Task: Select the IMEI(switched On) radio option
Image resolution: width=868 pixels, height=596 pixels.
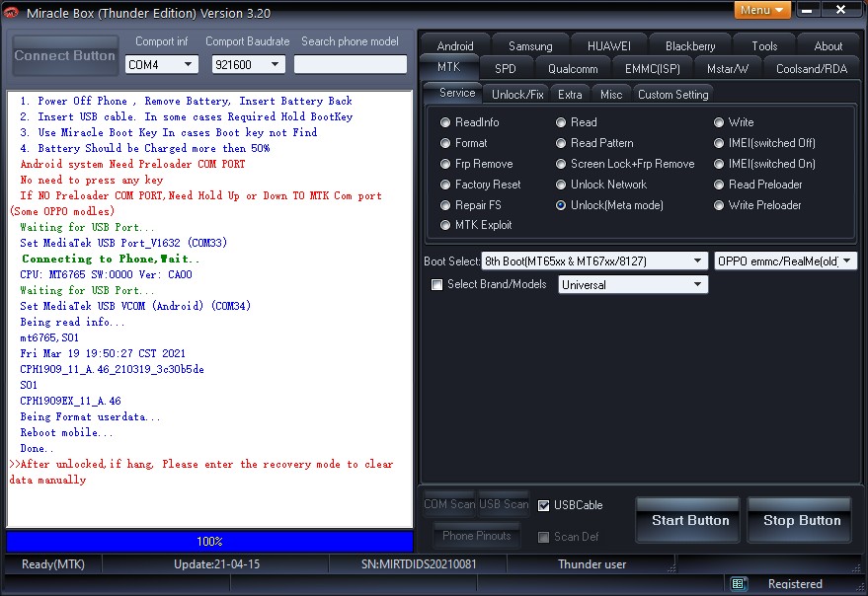Action: 764,163
